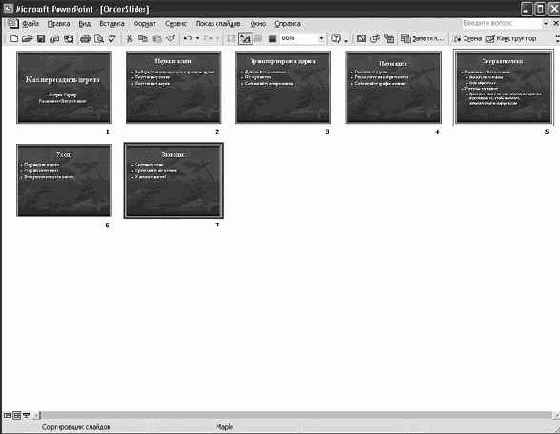
Task: Open slide transitions with Смена button
Action: [x=468, y=38]
